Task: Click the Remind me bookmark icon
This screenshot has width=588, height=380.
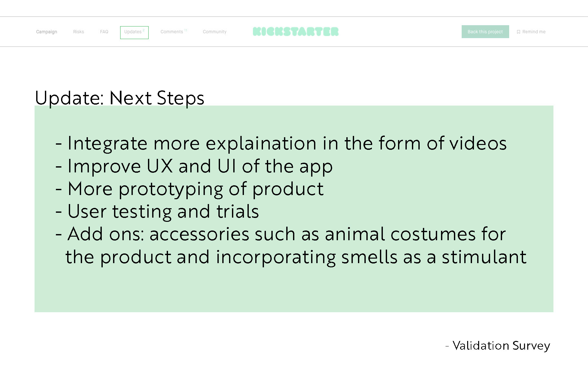Action: [x=519, y=32]
